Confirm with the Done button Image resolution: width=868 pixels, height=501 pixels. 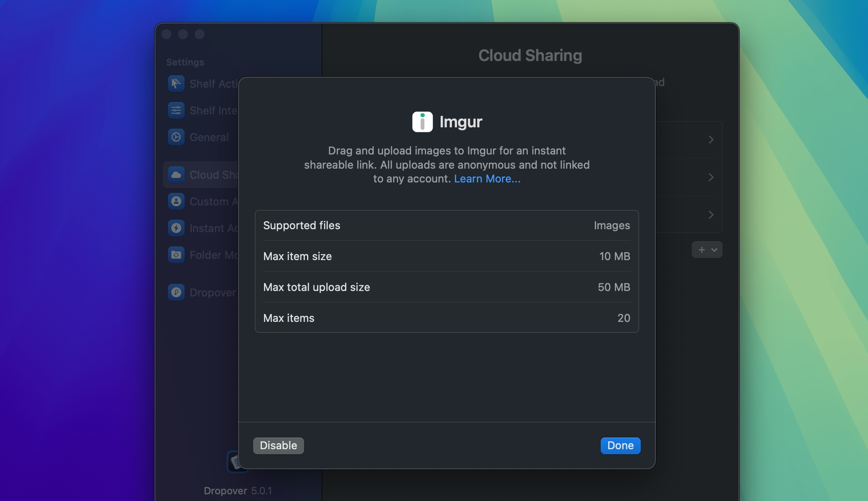click(620, 445)
